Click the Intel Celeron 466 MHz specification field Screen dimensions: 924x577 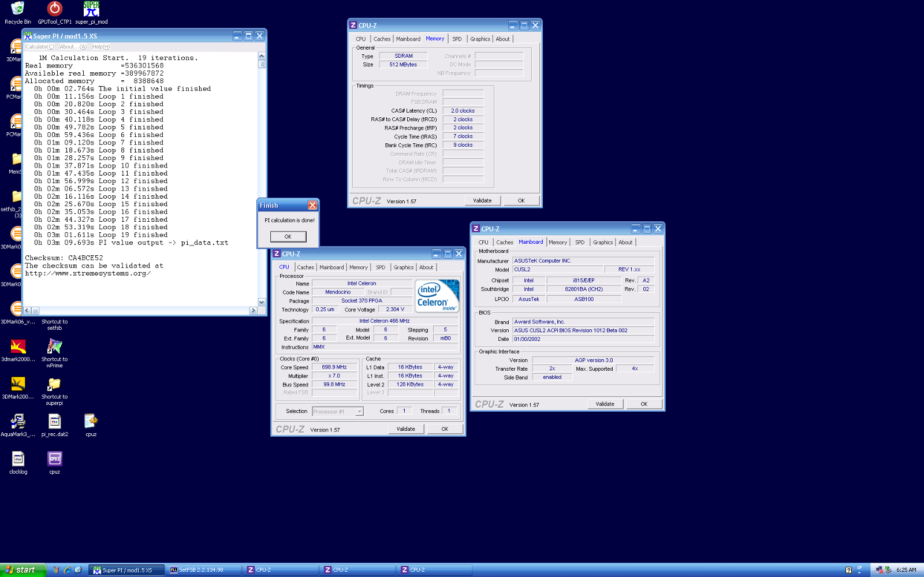click(384, 321)
